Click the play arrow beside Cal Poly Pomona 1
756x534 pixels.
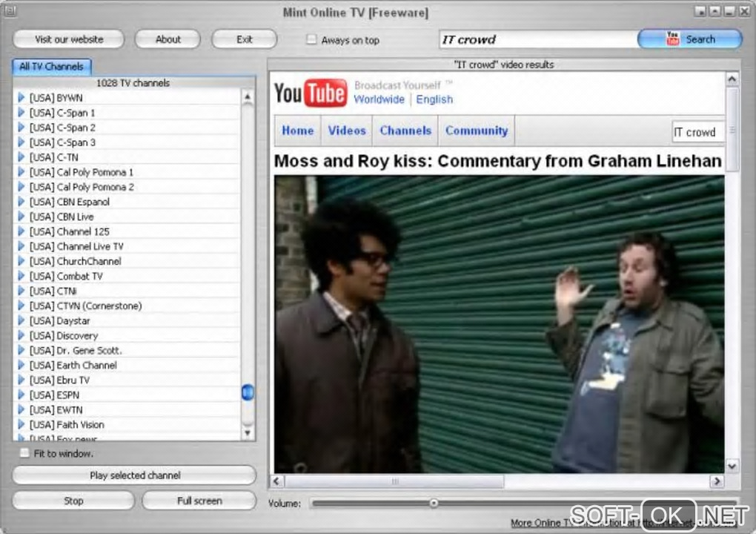[21, 172]
